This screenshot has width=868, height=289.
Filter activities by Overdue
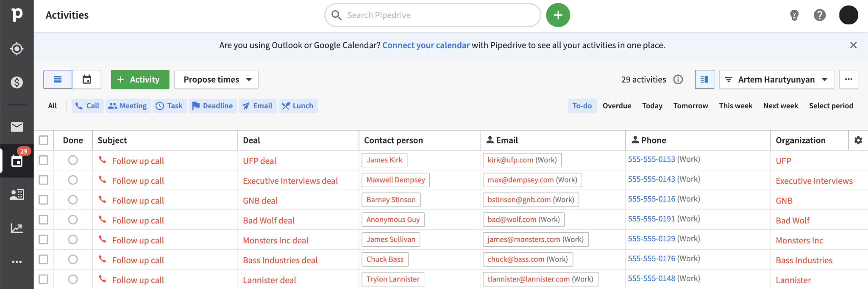click(x=617, y=106)
